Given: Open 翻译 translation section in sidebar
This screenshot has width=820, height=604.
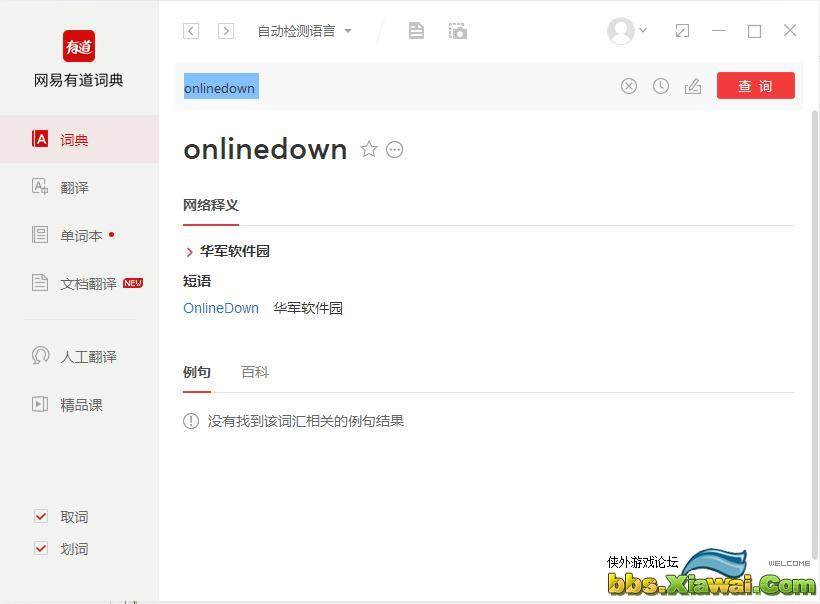Looking at the screenshot, I should [79, 187].
